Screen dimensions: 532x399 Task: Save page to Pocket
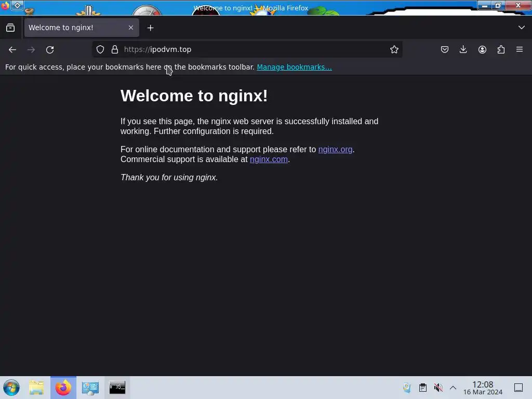(x=445, y=49)
